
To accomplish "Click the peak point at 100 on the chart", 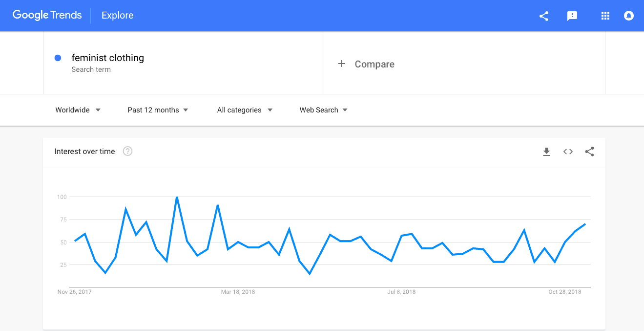I will (177, 197).
